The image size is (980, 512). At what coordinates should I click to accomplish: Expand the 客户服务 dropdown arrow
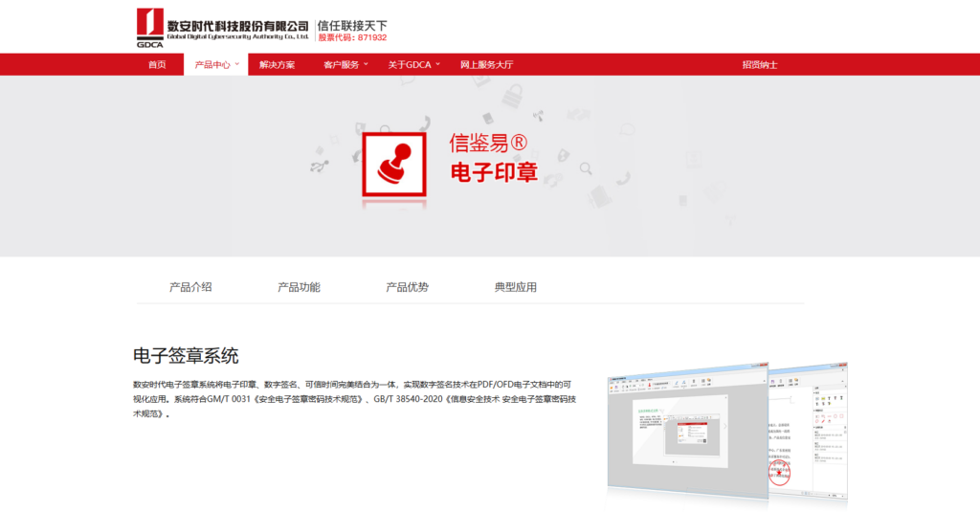click(367, 64)
